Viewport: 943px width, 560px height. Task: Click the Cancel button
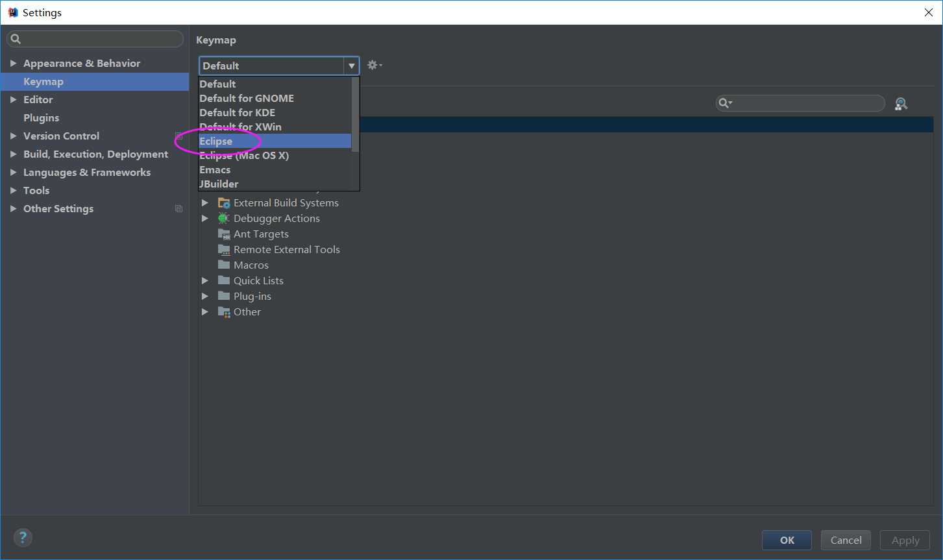tap(846, 540)
